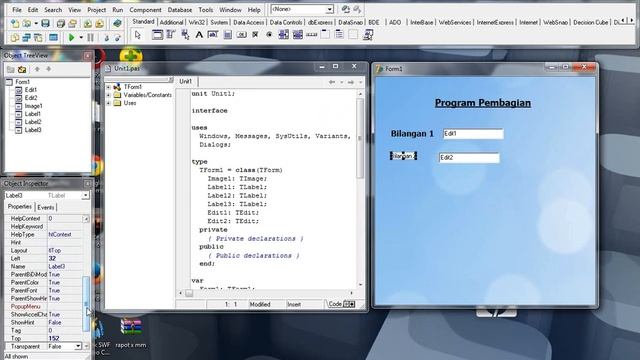This screenshot has height=360, width=640.
Task: Run the program with green arrow
Action: click(71, 38)
